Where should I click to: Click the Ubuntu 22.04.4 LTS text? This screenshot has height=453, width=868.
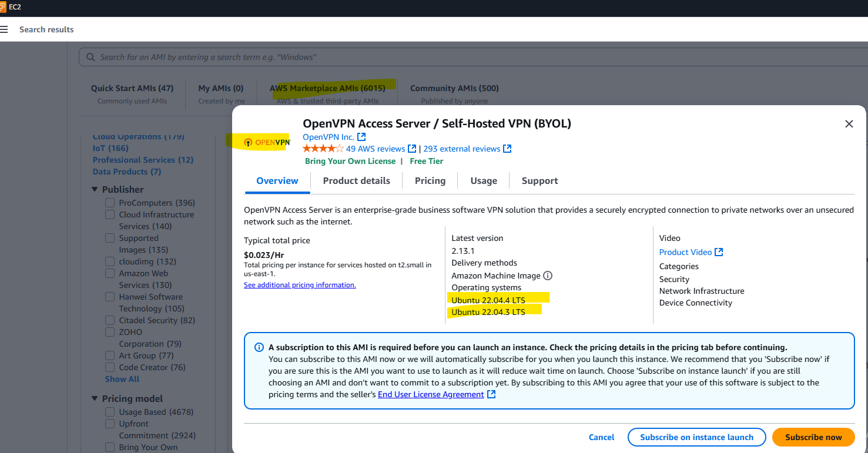[x=488, y=300]
